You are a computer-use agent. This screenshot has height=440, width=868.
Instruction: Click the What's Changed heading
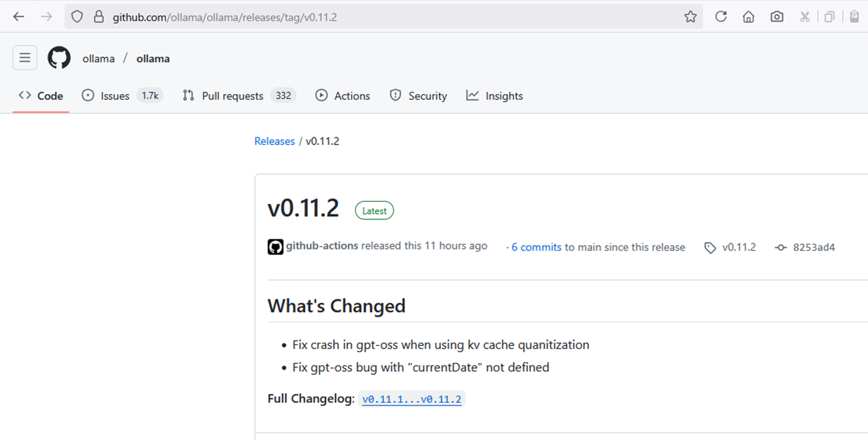point(336,305)
